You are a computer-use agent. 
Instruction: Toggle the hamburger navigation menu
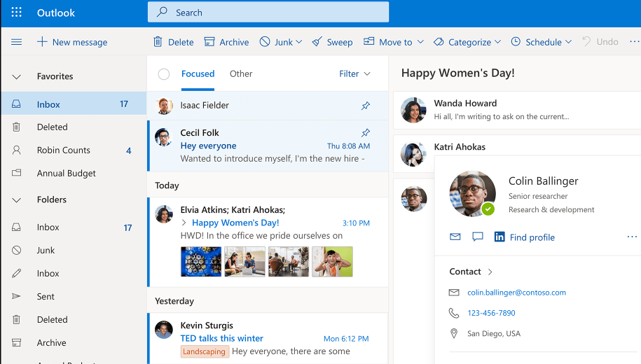coord(16,42)
